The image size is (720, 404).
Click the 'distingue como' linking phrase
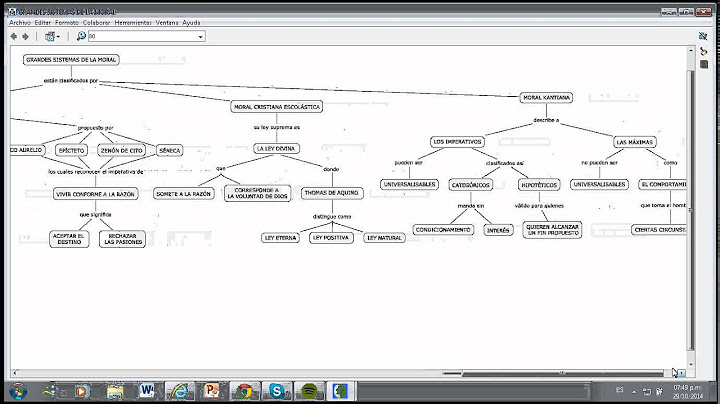coord(332,216)
